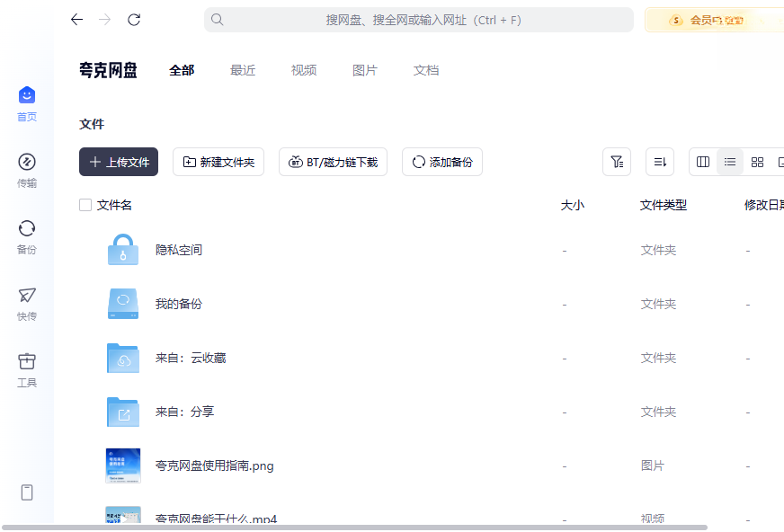Click the 上传文件 upload button
This screenshot has width=784, height=532.
coord(119,162)
